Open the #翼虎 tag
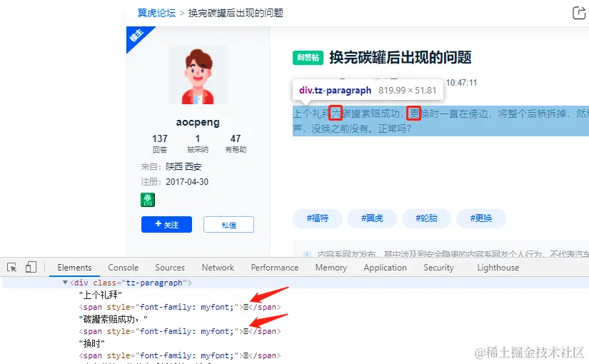 (372, 218)
